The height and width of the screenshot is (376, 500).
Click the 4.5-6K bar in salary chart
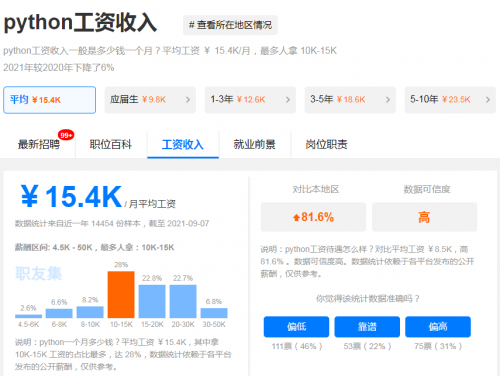coord(29,316)
